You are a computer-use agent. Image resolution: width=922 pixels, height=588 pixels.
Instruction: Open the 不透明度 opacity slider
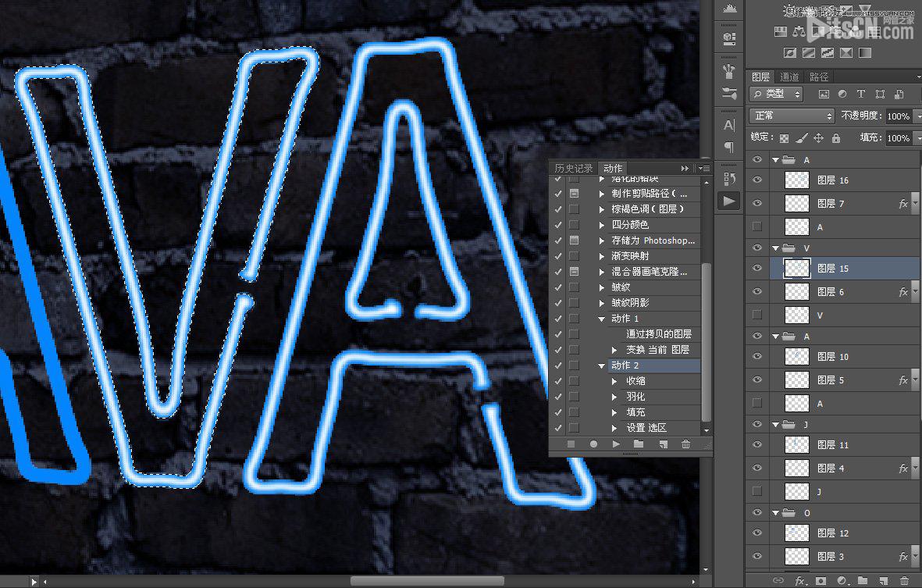915,115
